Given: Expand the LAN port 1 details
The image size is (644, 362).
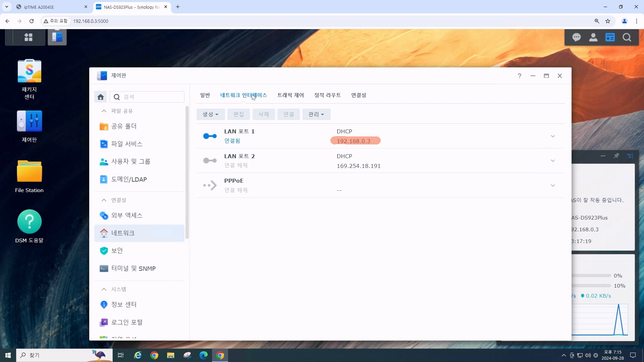Looking at the screenshot, I should tap(552, 136).
